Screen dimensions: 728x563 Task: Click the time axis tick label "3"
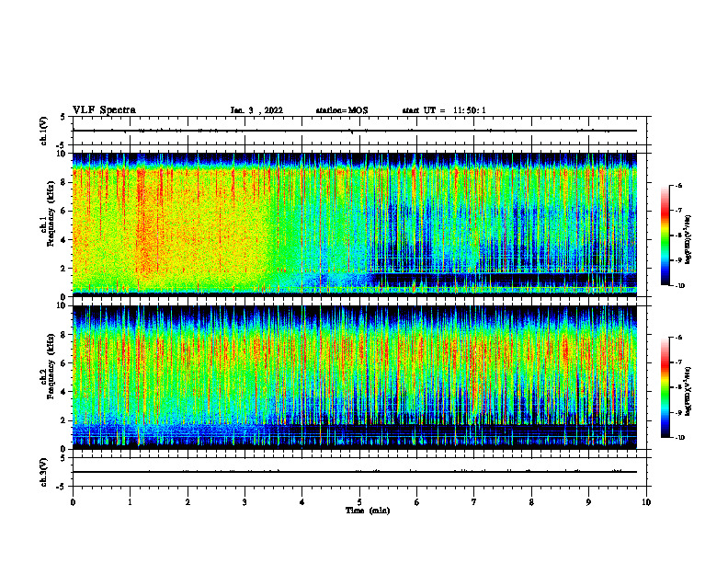point(245,502)
